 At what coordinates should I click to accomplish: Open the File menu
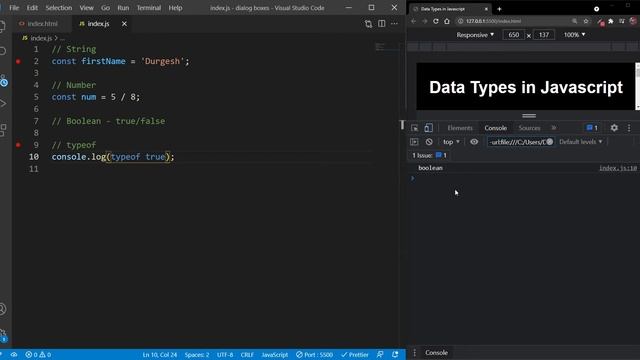pyautogui.click(x=14, y=8)
